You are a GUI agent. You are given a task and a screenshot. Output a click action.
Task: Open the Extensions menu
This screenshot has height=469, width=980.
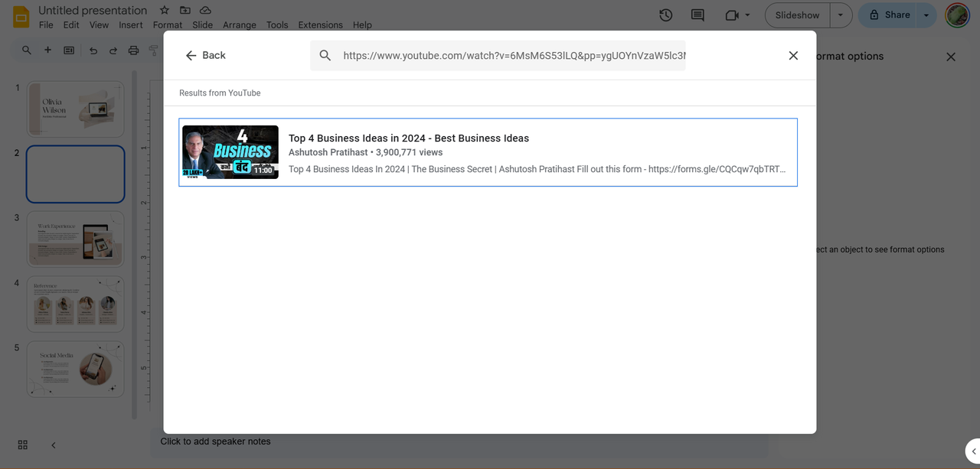tap(320, 24)
